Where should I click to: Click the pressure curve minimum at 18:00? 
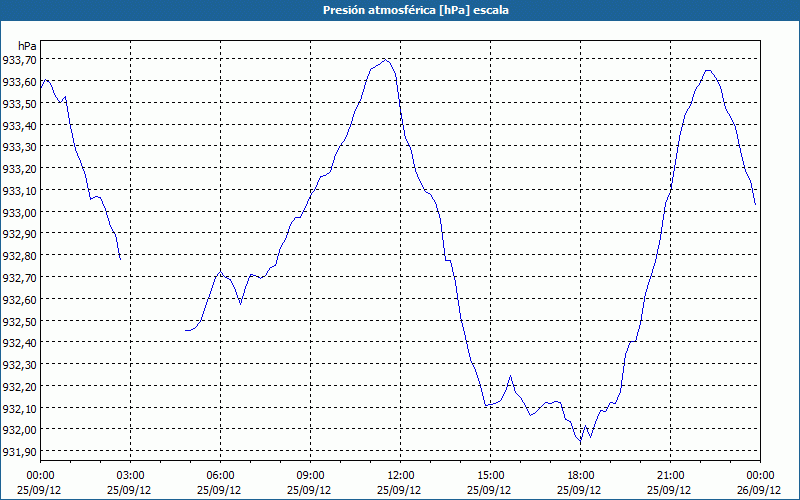[580, 441]
